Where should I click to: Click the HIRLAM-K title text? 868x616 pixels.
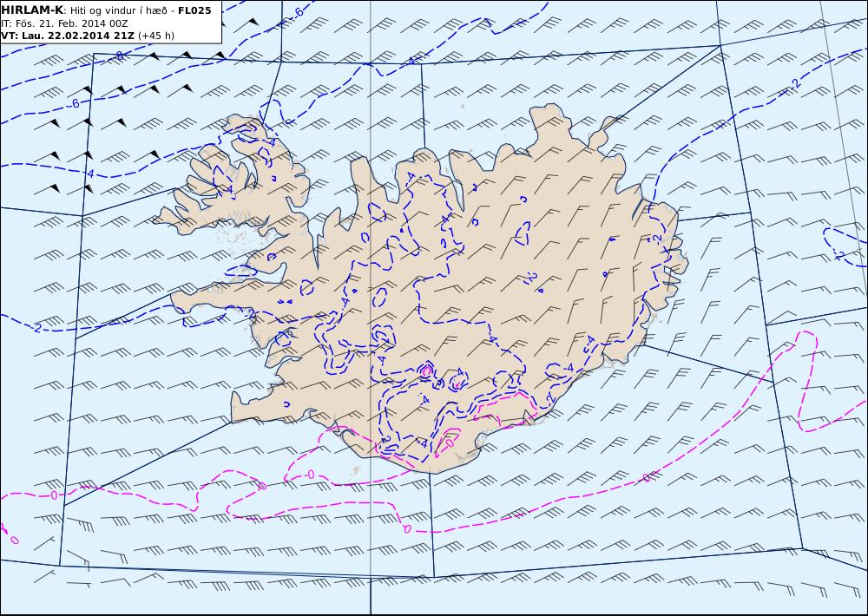click(x=33, y=10)
